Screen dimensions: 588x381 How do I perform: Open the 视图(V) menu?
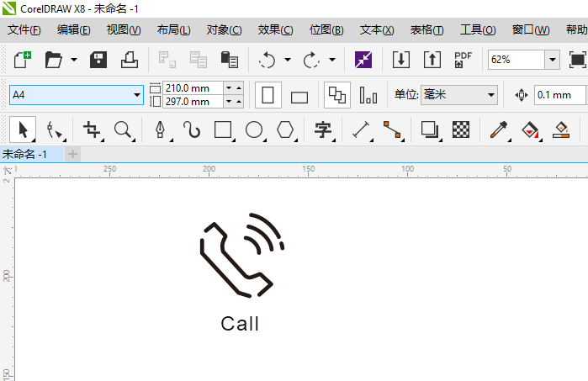pos(124,29)
